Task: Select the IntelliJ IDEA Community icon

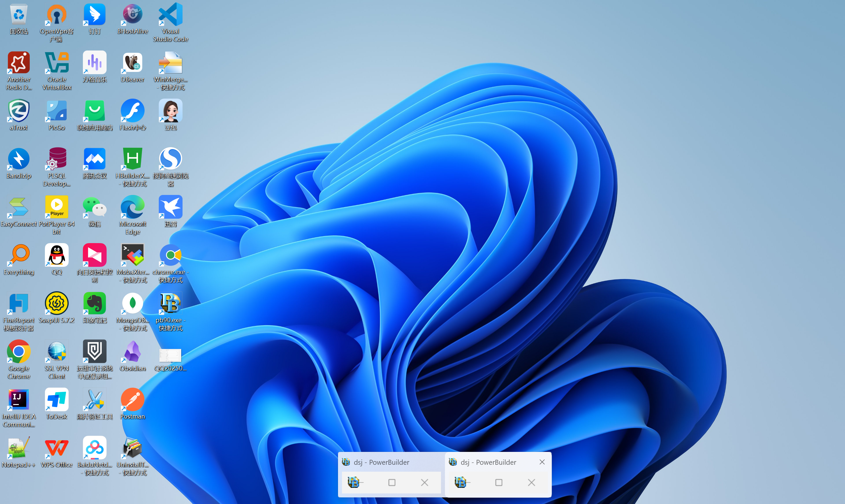Action: 19,400
